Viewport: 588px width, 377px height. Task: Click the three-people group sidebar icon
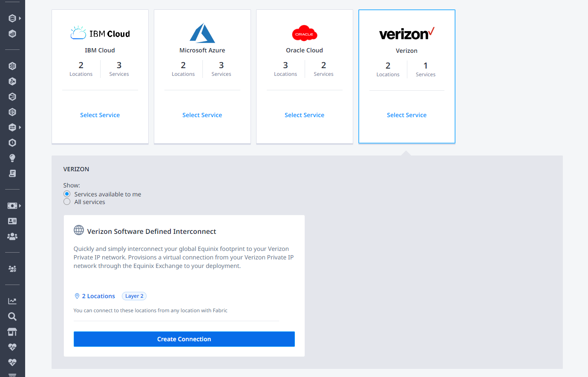(x=12, y=236)
